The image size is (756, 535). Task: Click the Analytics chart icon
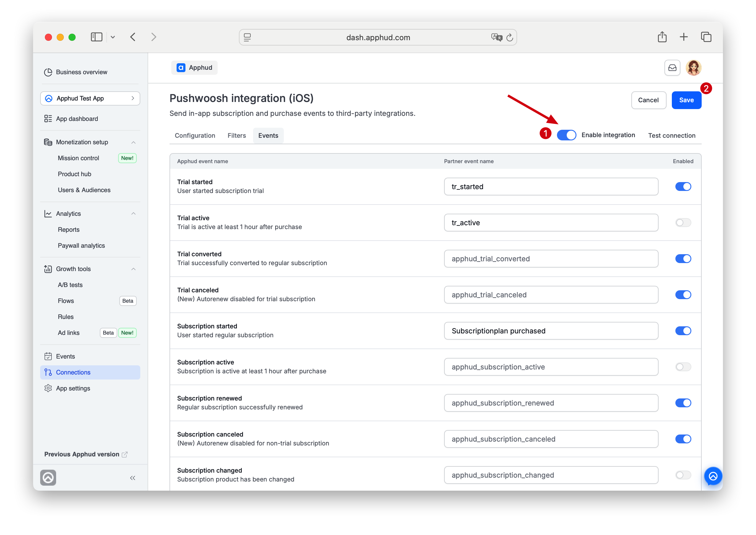48,214
